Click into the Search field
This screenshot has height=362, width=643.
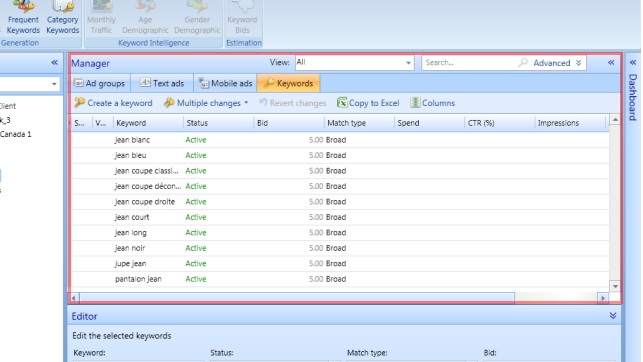(x=470, y=63)
